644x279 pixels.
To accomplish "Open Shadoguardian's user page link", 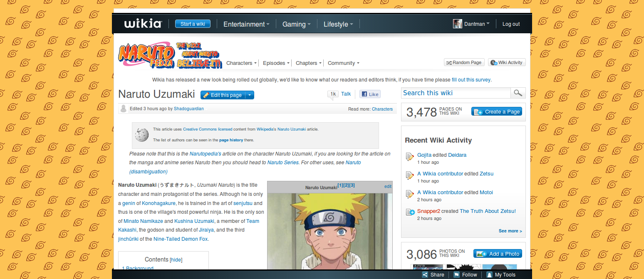I will tap(189, 109).
